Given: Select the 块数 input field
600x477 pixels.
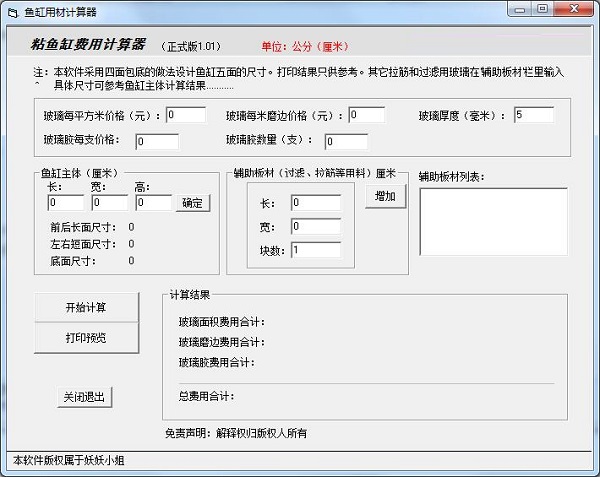Looking at the screenshot, I should pos(315,250).
